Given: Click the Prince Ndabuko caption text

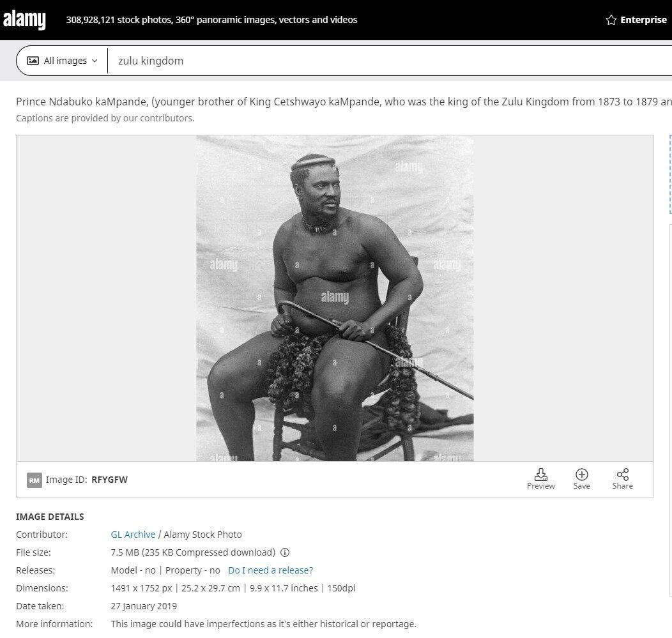Looking at the screenshot, I should pos(344,102).
